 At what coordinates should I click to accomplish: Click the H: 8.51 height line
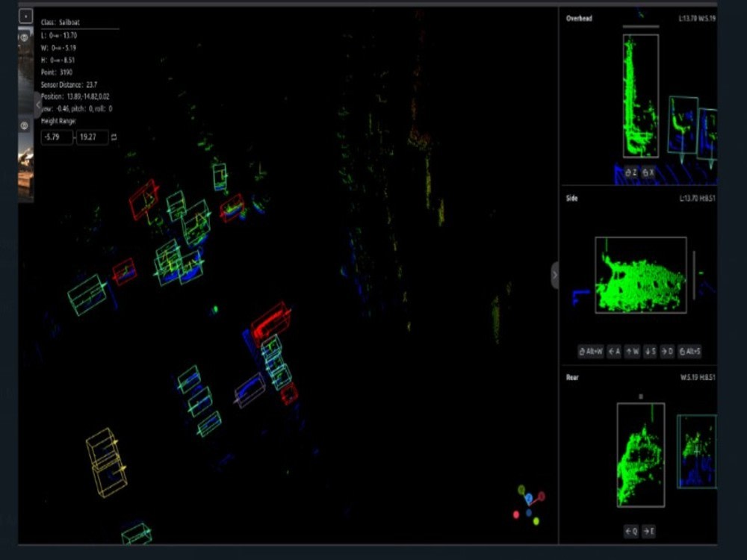tap(58, 60)
